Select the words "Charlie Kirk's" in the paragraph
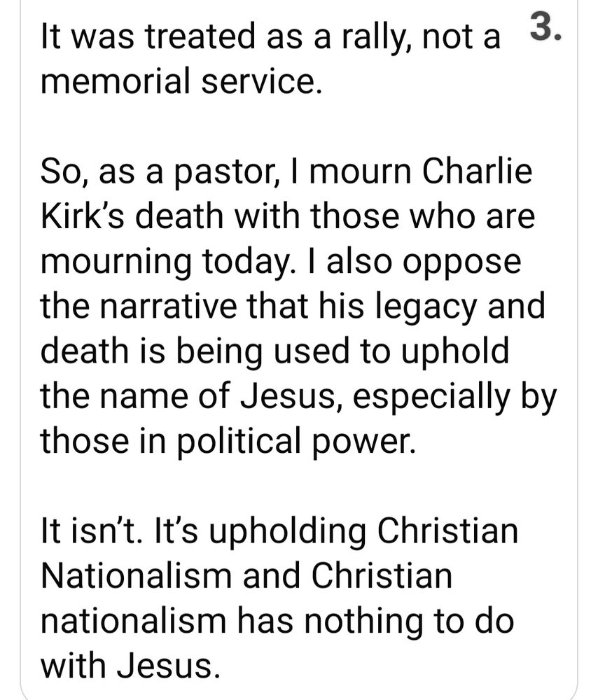Viewport: 598px width, 700px height. pyautogui.click(x=286, y=194)
